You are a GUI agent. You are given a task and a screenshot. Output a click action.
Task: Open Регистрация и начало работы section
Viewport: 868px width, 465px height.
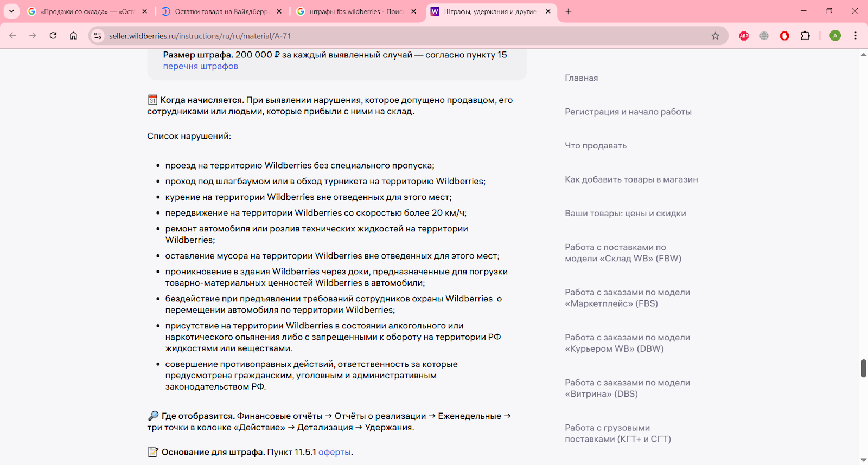[x=628, y=112]
